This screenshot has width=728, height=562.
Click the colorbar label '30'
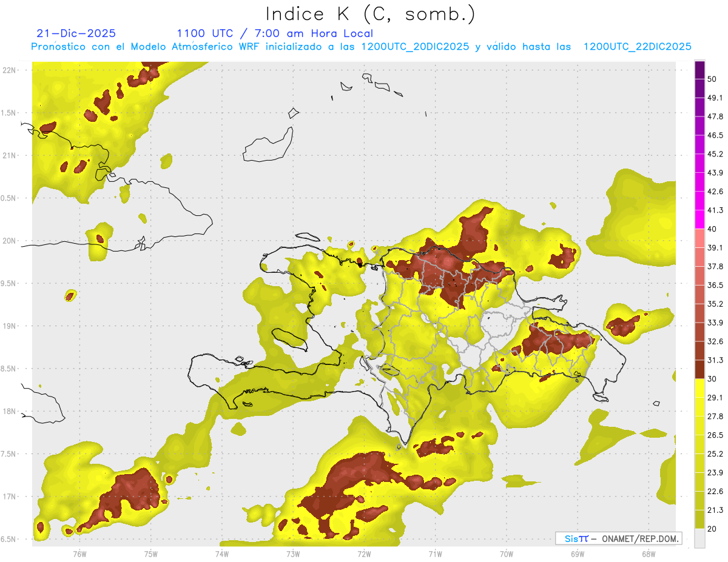712,379
